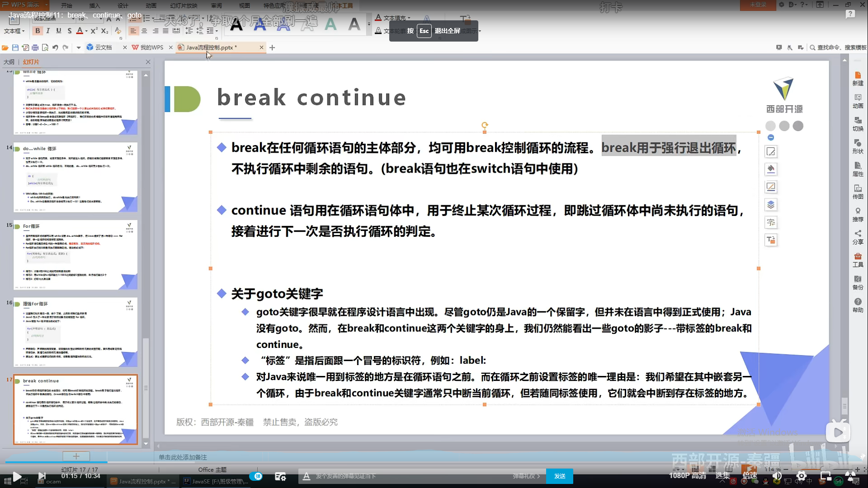
Task: Click the 形状 shape sidebar icon
Action: pos(858,146)
